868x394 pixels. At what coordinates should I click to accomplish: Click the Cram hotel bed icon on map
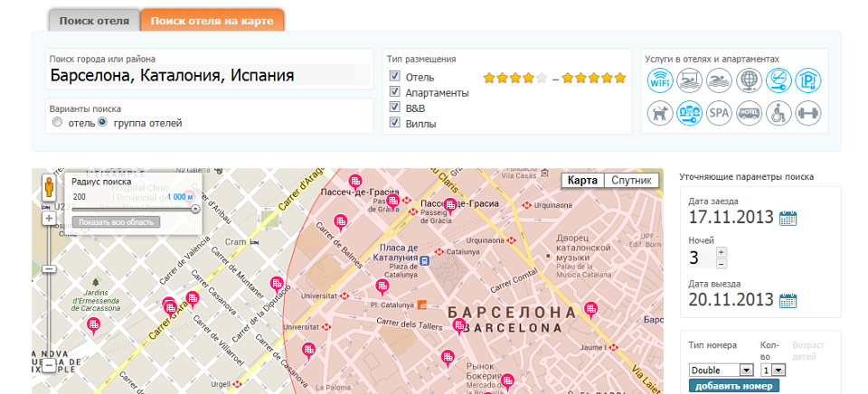click(x=254, y=242)
